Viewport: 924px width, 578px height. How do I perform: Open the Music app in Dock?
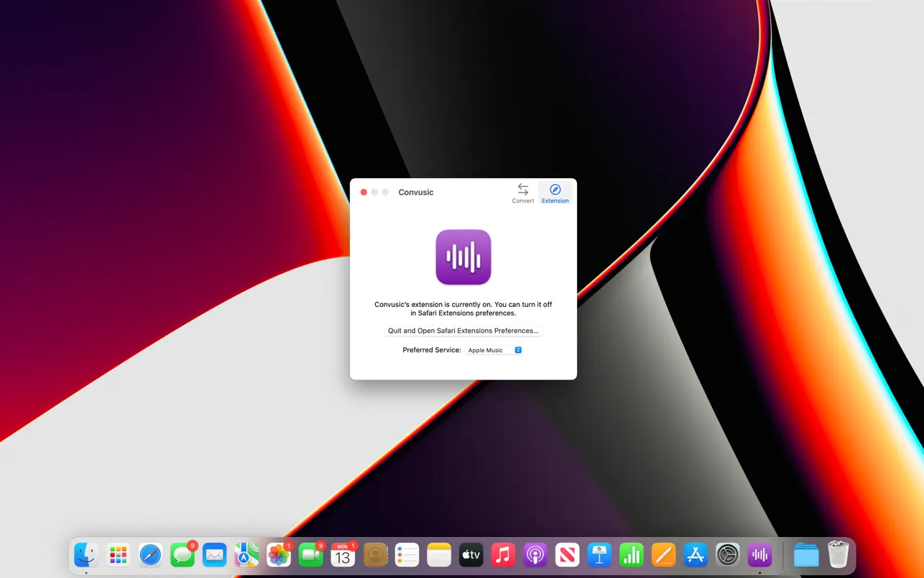[x=503, y=555]
